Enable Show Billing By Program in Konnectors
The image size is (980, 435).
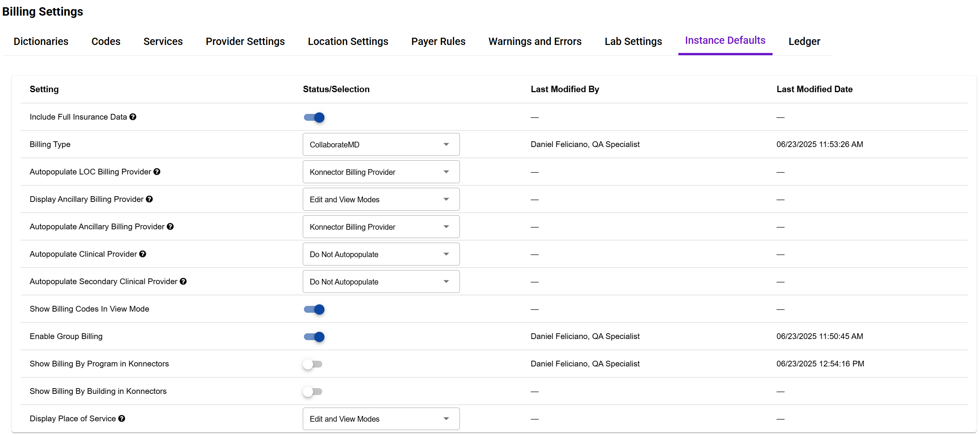tap(313, 364)
